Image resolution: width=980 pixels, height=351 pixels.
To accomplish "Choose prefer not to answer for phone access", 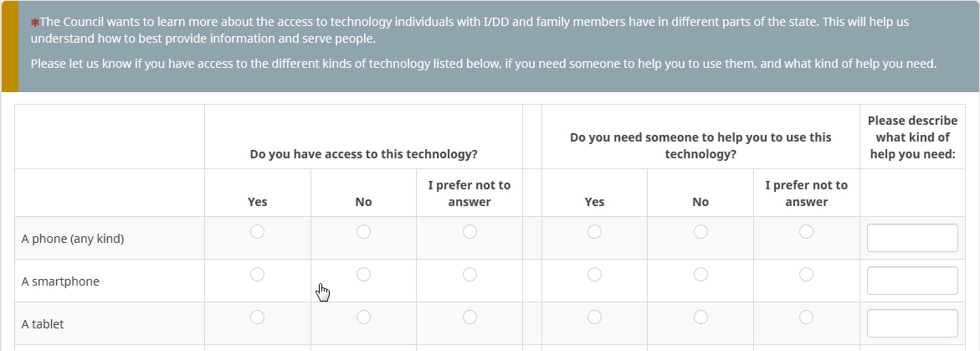I will click(x=469, y=231).
